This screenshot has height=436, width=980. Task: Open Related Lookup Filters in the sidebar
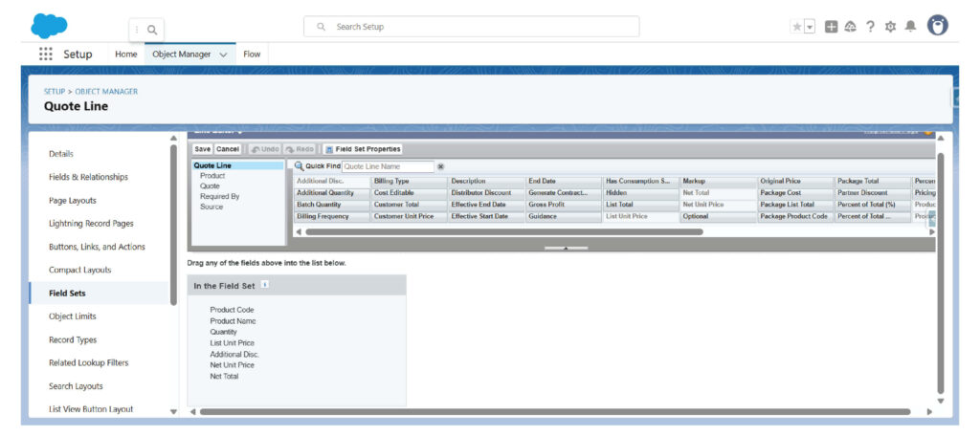click(x=89, y=362)
